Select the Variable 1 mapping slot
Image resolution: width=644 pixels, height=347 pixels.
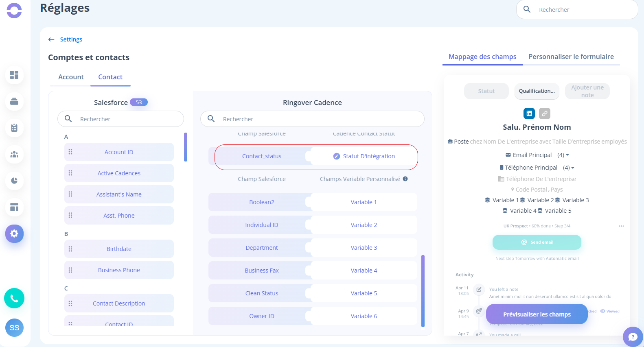click(x=364, y=202)
